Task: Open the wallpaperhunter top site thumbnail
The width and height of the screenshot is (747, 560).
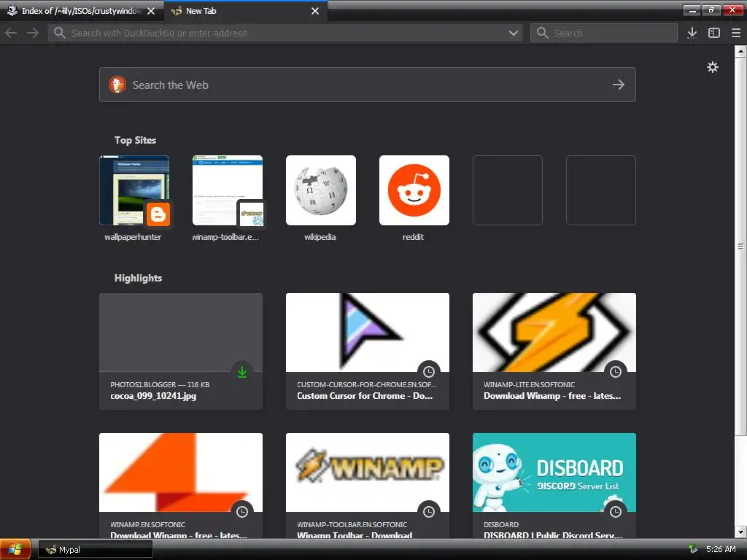Action: pos(134,190)
